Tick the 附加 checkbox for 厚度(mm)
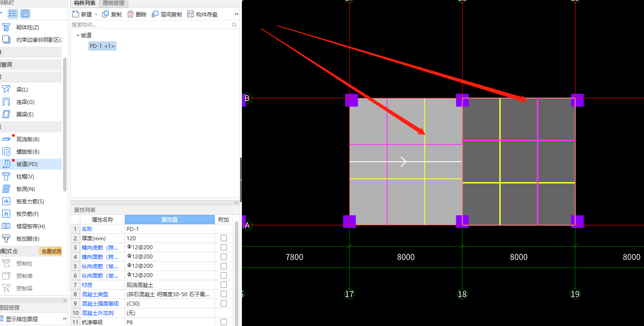Viewport: 644px width, 326px height. (224, 238)
